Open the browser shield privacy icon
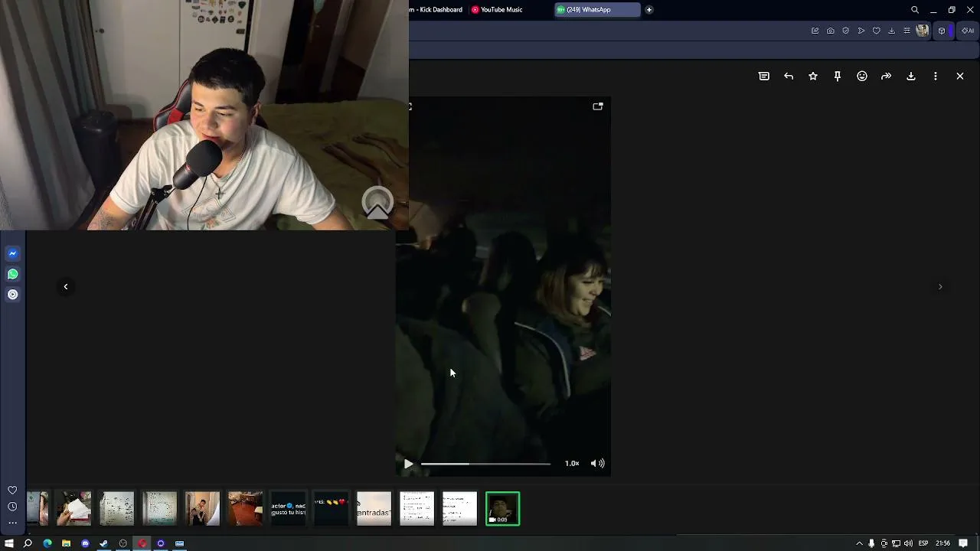The image size is (980, 551). point(846,31)
